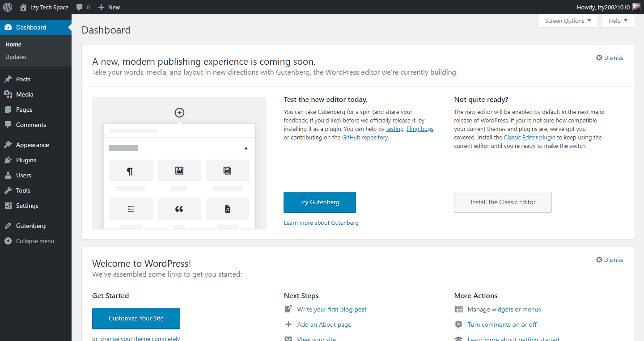644x341 pixels.
Task: Click the Posts pushpin icon
Action: coord(8,79)
